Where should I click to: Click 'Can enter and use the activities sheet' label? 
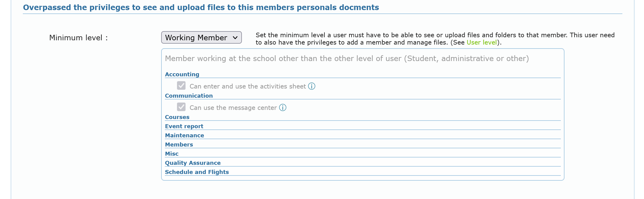(247, 86)
